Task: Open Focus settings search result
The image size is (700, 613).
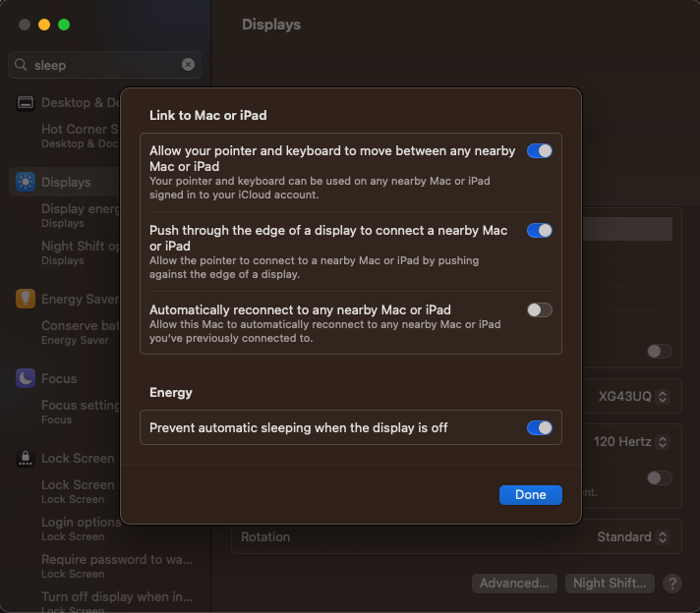Action: pos(81,412)
